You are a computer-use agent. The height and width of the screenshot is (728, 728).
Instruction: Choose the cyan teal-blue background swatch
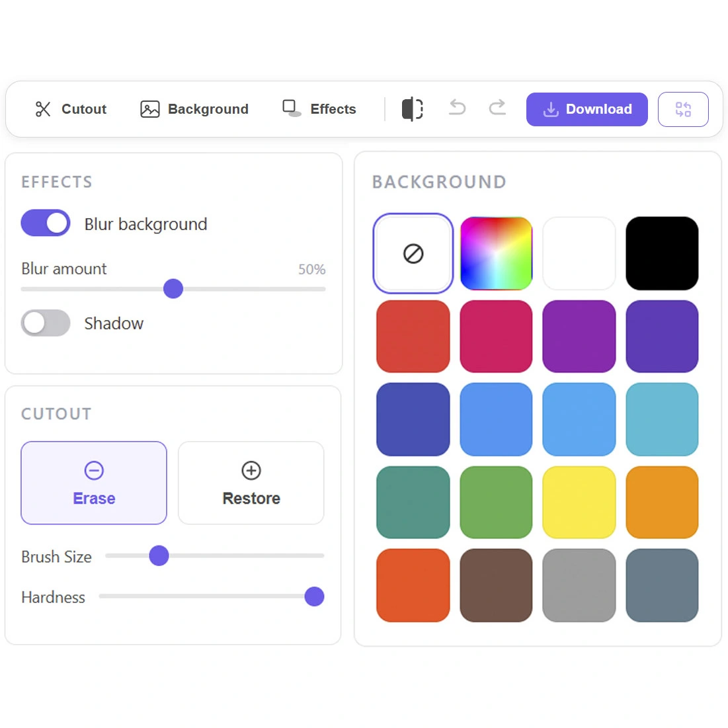(662, 419)
